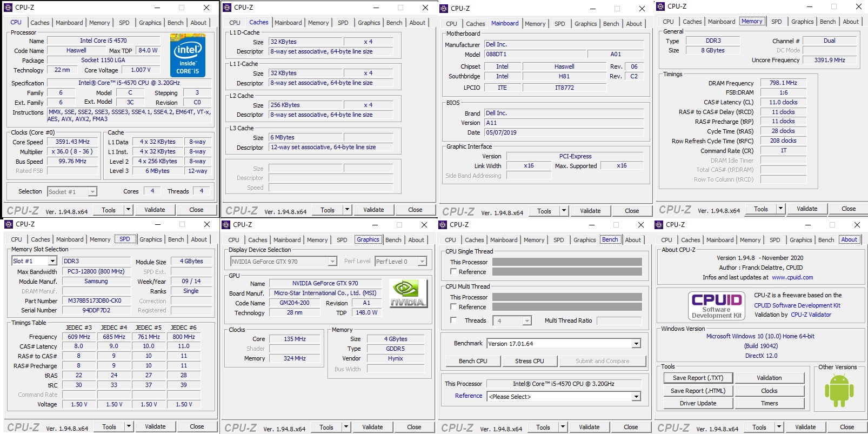Screen dimensions: 868x434
Task: Click the BIOS date field 05/07/2019
Action: pos(564,132)
